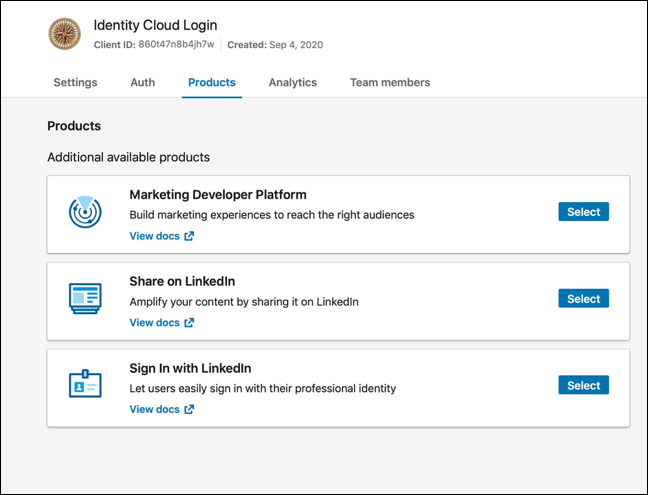The height and width of the screenshot is (495, 648).
Task: Open View docs text for Share on LinkedIn
Action: coord(154,323)
